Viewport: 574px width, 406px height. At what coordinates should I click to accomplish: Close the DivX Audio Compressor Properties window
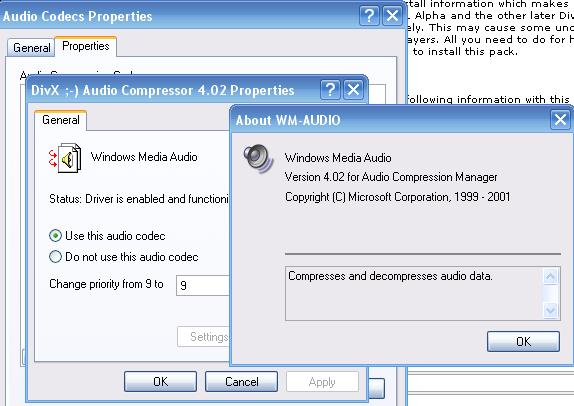pos(353,90)
